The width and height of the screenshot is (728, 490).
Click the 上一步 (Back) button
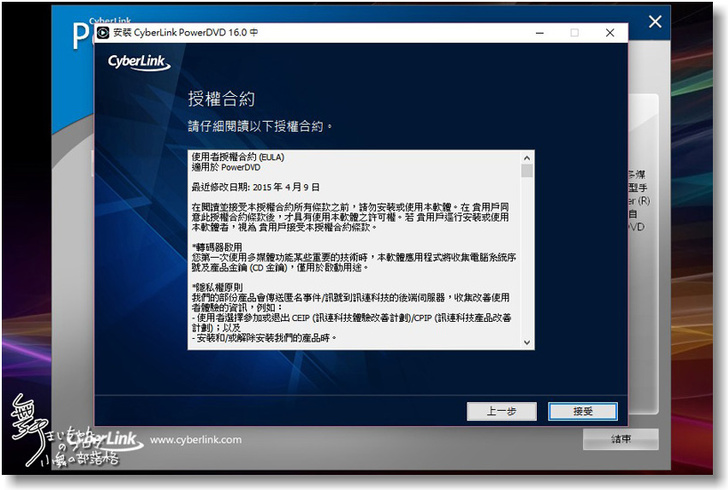pyautogui.click(x=501, y=411)
